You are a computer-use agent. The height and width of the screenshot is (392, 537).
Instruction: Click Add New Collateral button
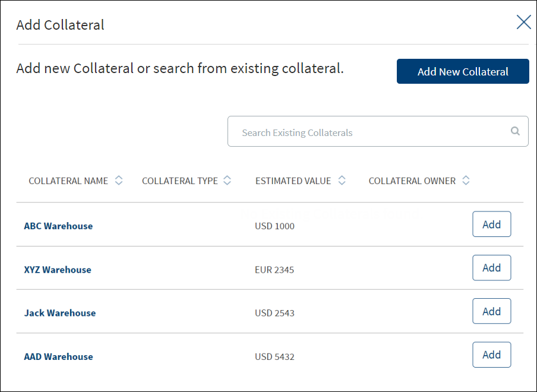point(463,71)
